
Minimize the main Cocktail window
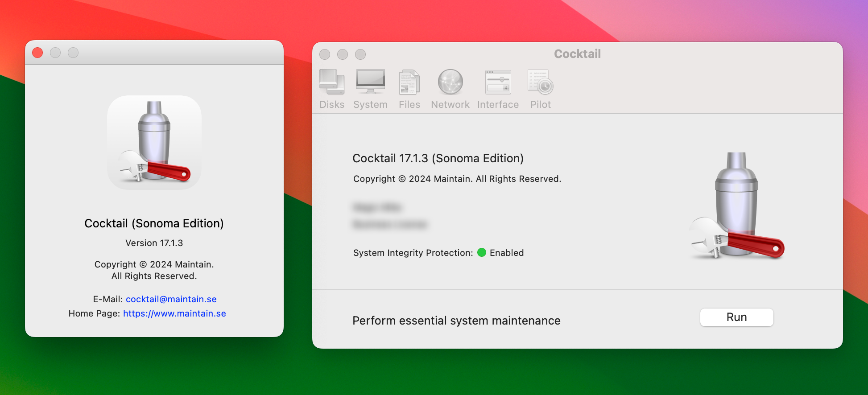pos(343,54)
